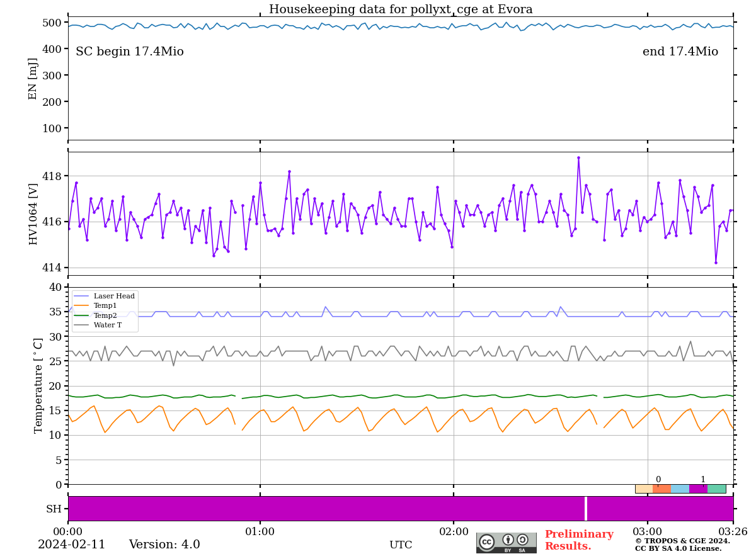Screen dimensions: 756x554
Task: Click the BY attribution person icon
Action: pos(508,540)
